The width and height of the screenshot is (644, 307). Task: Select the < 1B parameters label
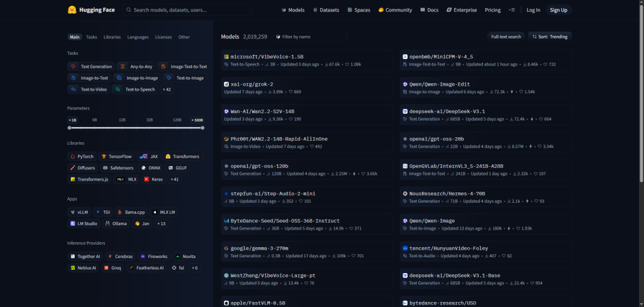(73, 120)
